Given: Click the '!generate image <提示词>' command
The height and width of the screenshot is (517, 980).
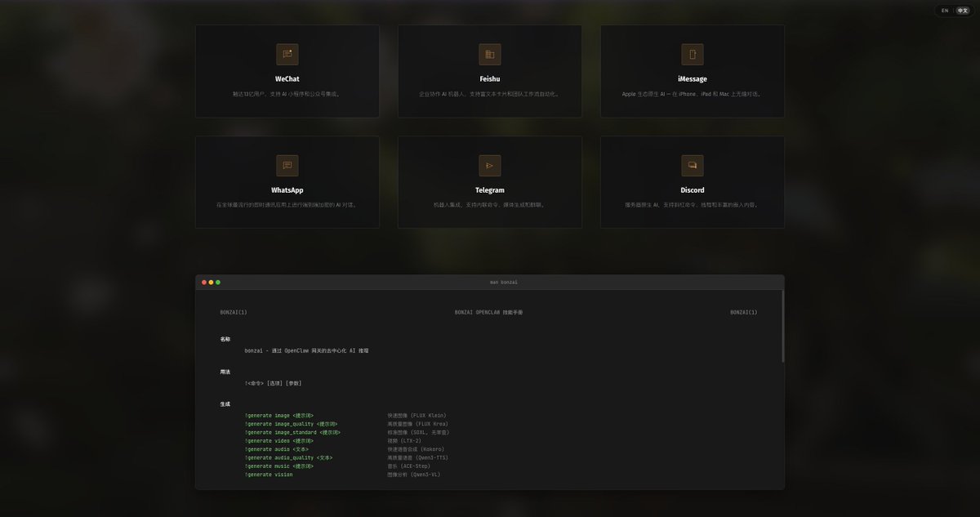Looking at the screenshot, I should click(278, 416).
